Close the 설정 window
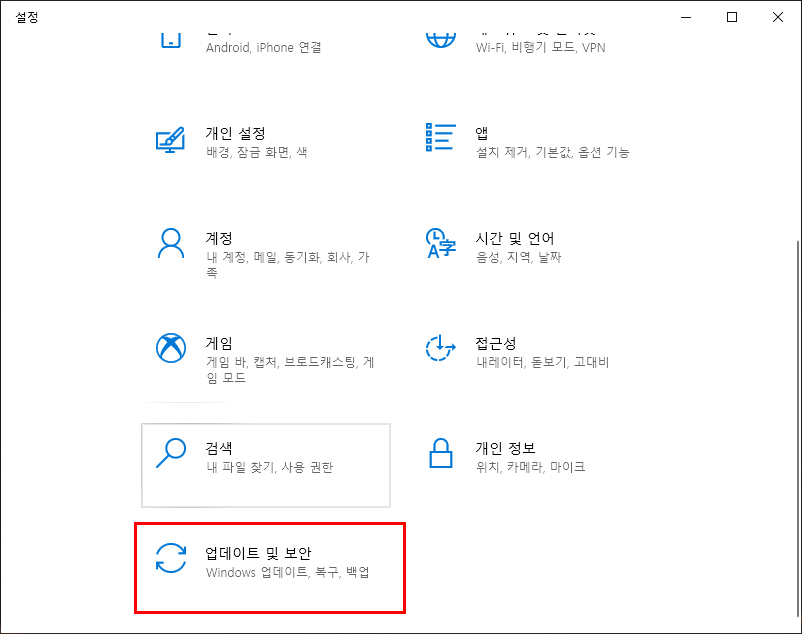The image size is (802, 634). 778,17
